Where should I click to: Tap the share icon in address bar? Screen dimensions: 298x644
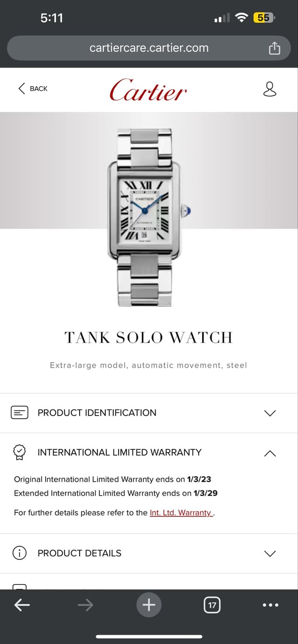[x=275, y=48]
